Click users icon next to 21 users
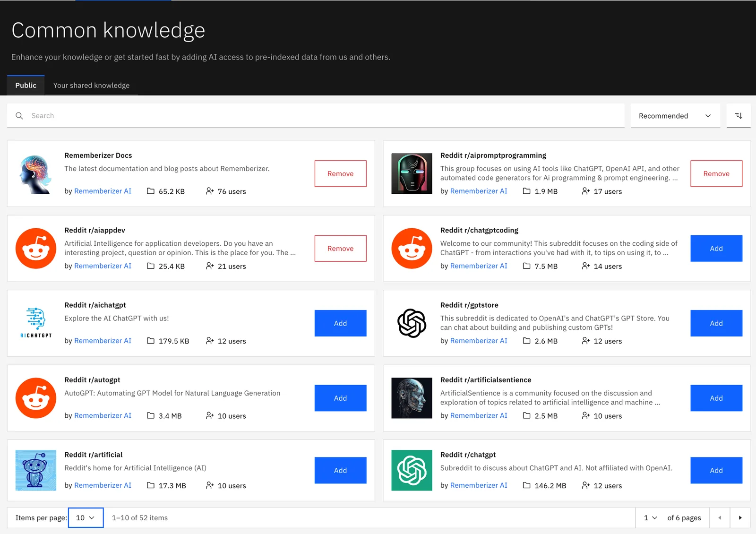 210,266
